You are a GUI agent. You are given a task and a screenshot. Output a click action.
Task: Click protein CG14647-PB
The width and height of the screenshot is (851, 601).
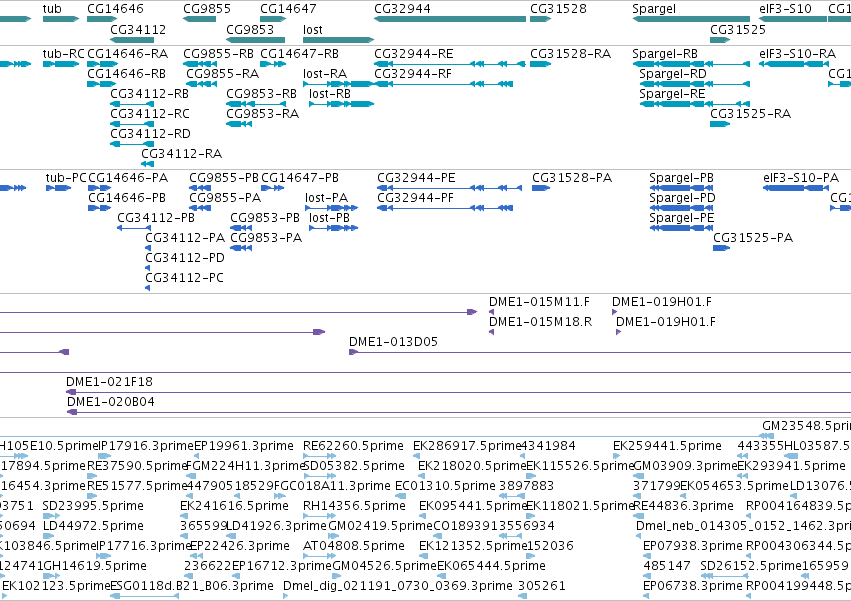(272, 188)
